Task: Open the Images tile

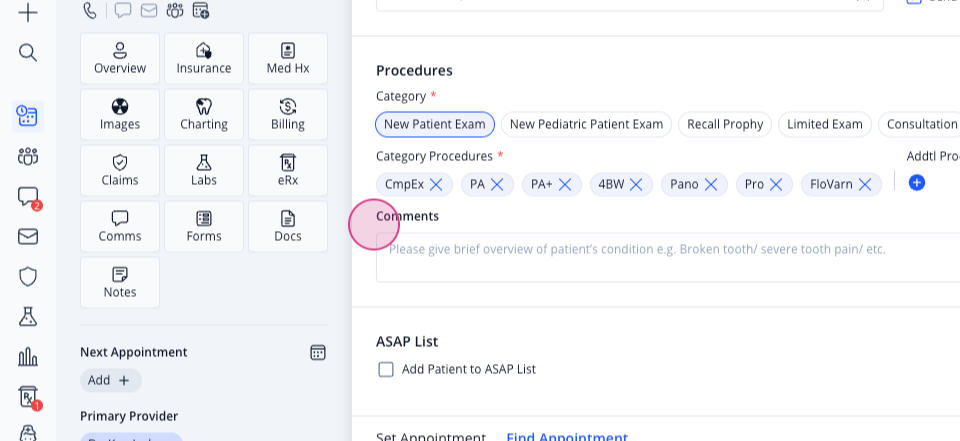Action: pyautogui.click(x=120, y=115)
